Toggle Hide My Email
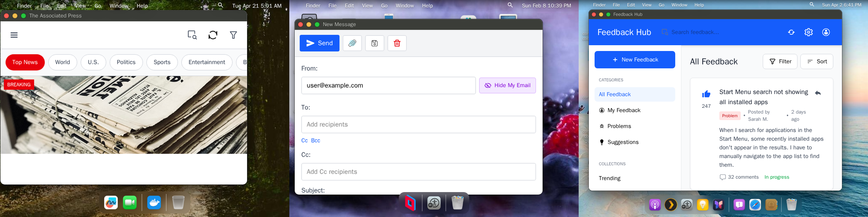868x217 pixels. (x=507, y=85)
